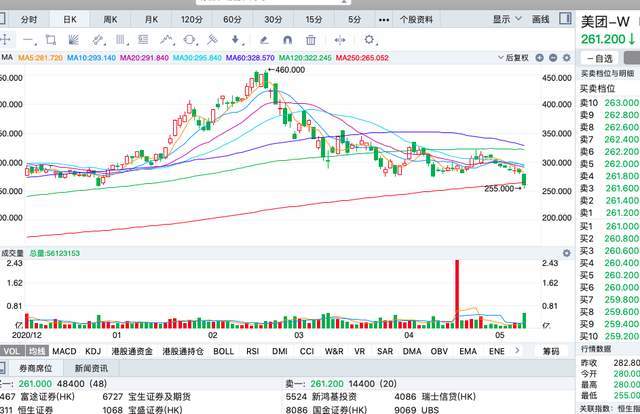Toggle the VOL indicator
Viewport: 640px width, 414px height.
[x=12, y=351]
